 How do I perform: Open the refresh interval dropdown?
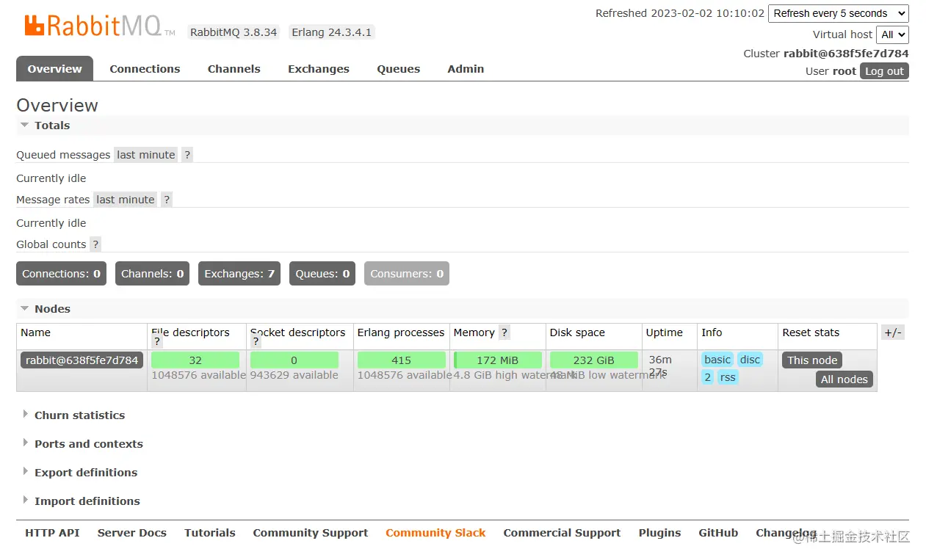pyautogui.click(x=838, y=13)
